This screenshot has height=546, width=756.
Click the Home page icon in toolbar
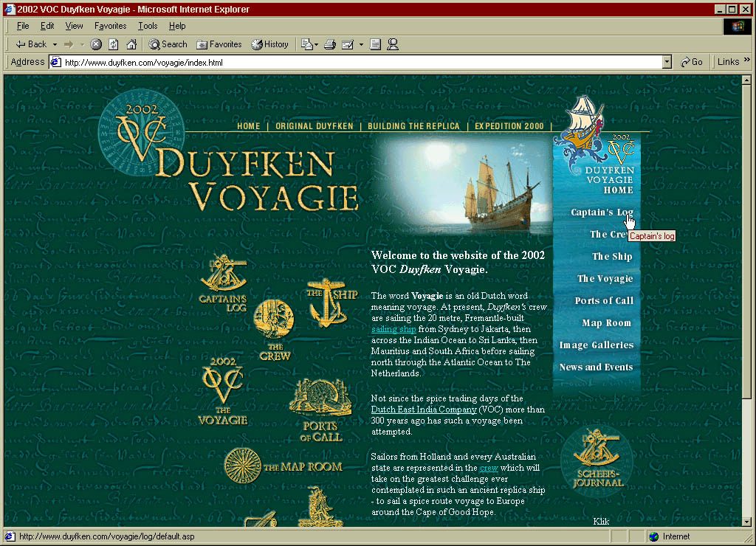tap(131, 44)
